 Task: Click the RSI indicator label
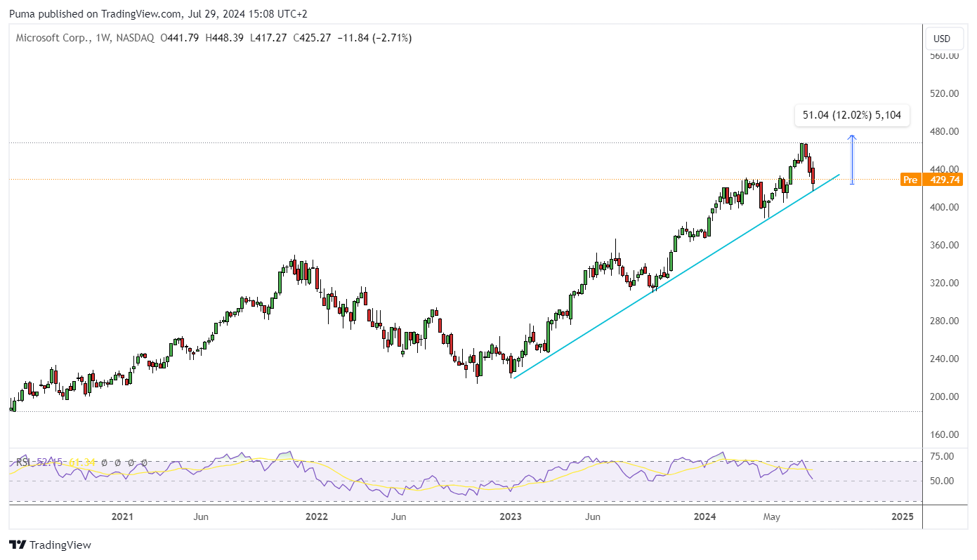[x=24, y=462]
